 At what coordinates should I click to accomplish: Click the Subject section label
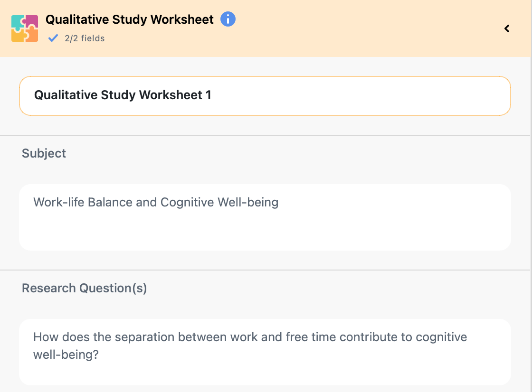pyautogui.click(x=44, y=153)
